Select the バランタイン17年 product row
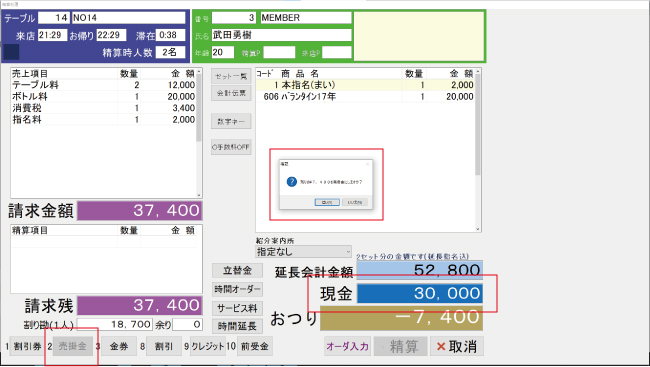 pos(366,97)
